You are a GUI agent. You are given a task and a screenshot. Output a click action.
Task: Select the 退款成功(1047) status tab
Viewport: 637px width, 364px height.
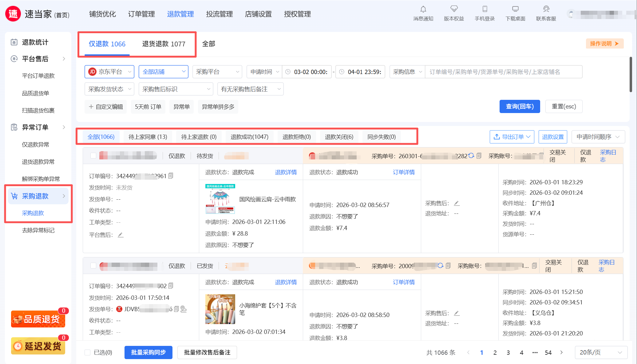[x=249, y=137]
